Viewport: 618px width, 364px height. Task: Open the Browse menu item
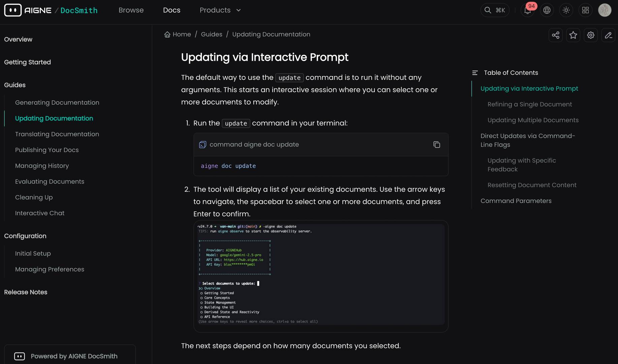coord(131,10)
